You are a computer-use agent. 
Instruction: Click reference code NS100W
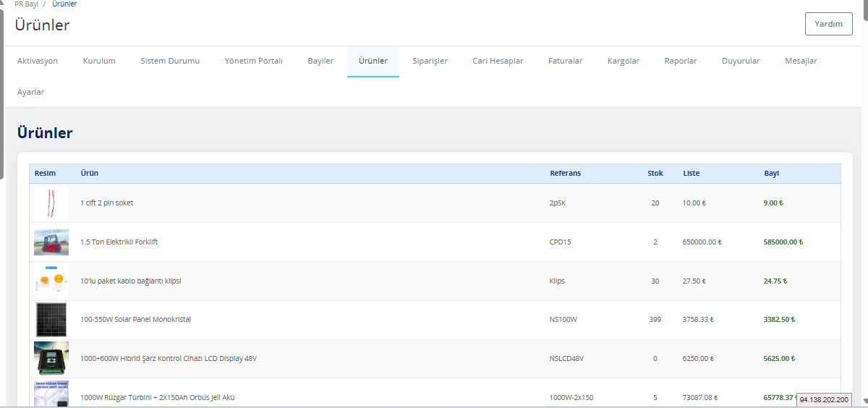563,320
